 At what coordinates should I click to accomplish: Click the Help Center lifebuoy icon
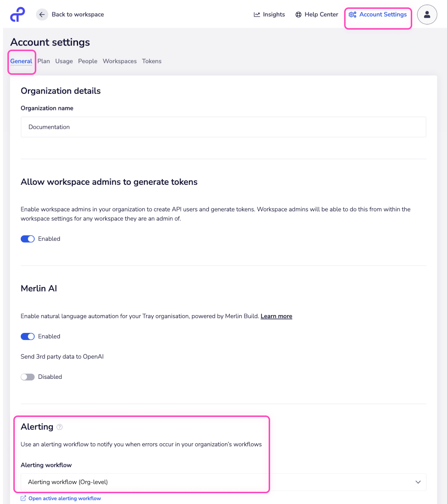[299, 14]
